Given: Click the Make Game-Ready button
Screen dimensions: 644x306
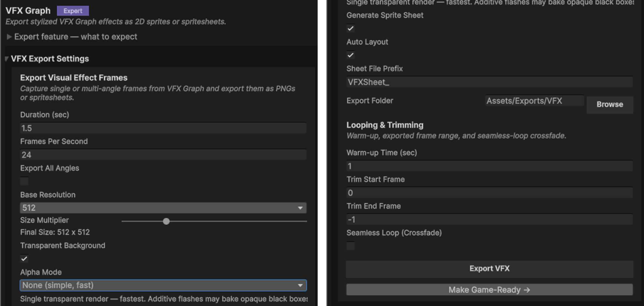Looking at the screenshot, I should pos(490,290).
